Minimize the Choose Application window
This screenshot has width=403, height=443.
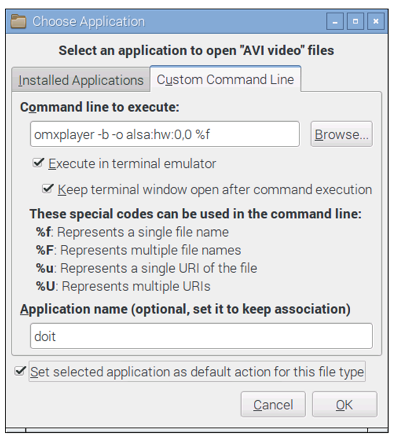(x=335, y=22)
